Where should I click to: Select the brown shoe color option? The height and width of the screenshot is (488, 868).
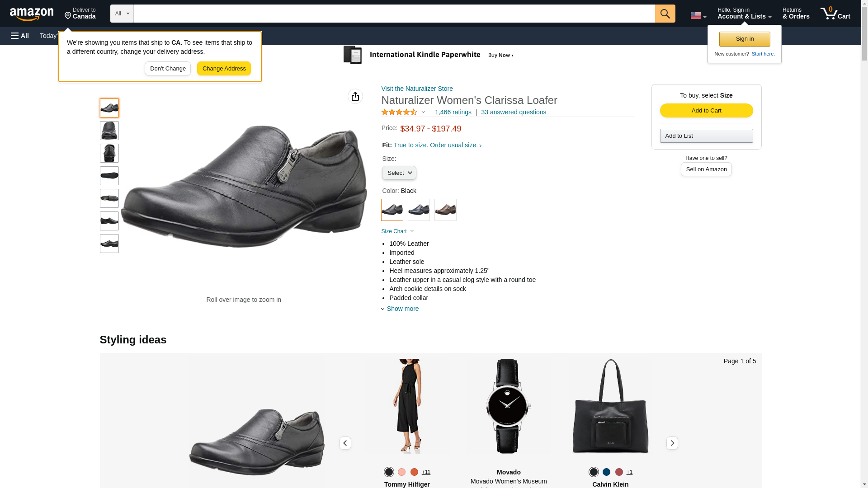445,210
